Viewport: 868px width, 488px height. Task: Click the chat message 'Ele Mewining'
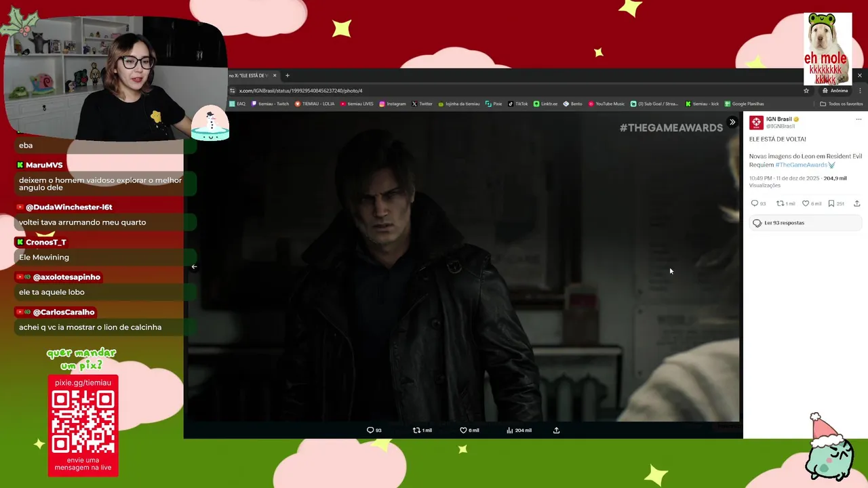[44, 257]
